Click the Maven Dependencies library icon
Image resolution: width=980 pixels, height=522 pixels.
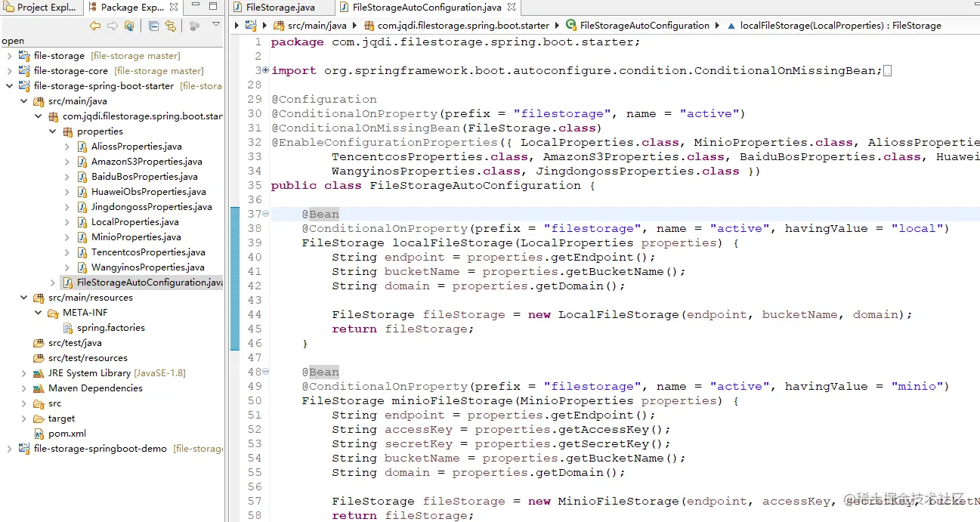(x=39, y=388)
